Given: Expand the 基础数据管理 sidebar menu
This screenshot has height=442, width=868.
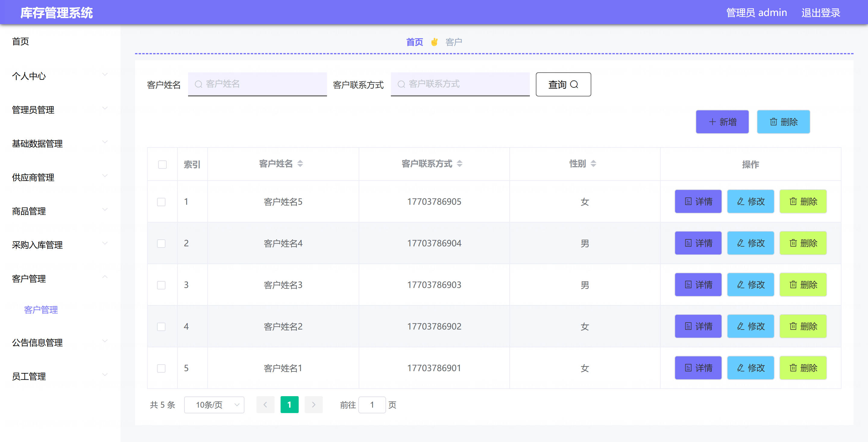Looking at the screenshot, I should pos(60,143).
